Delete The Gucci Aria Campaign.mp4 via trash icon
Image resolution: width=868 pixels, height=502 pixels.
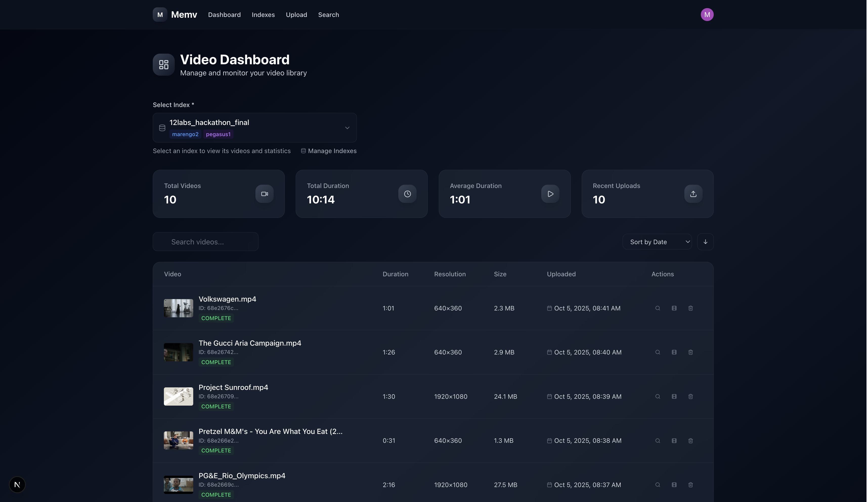[690, 352]
